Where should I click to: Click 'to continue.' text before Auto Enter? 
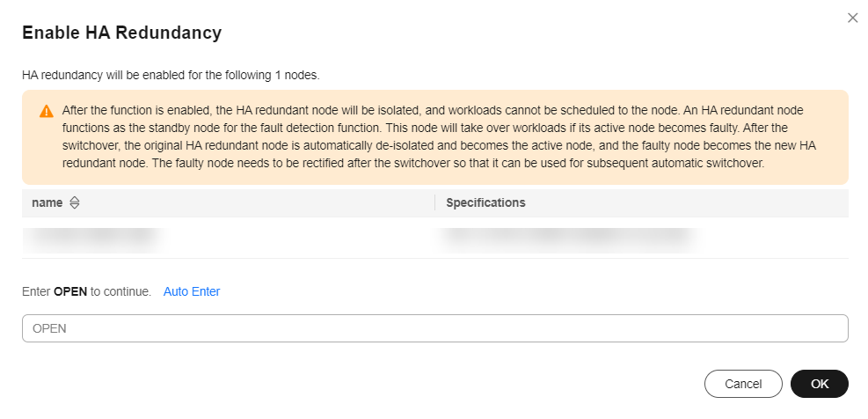120,291
